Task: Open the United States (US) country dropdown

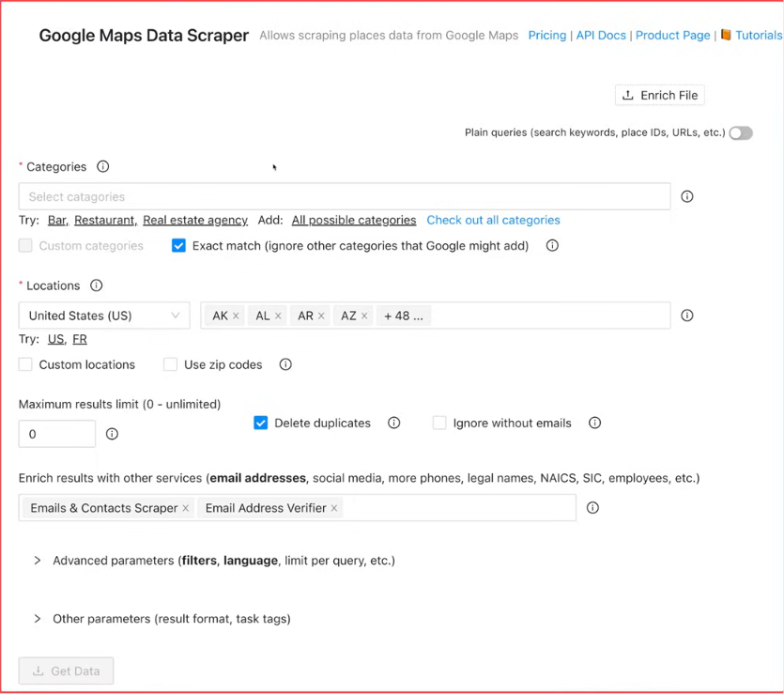Action: 104,316
